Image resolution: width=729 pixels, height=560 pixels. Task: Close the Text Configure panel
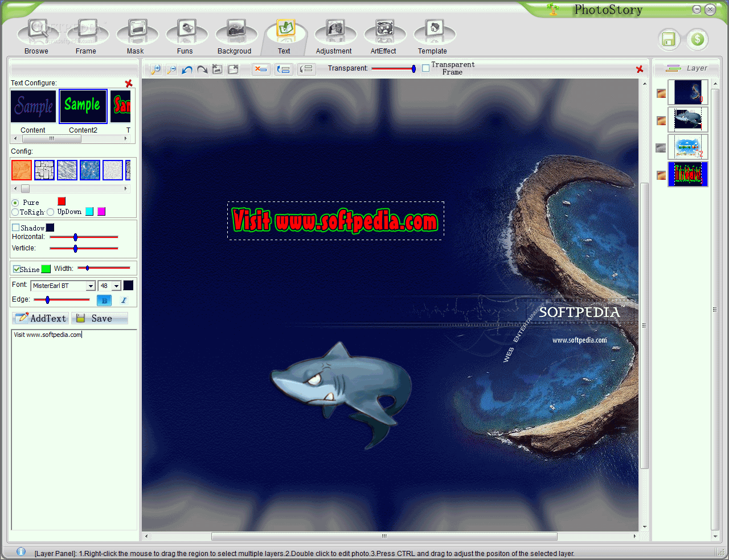[x=129, y=83]
